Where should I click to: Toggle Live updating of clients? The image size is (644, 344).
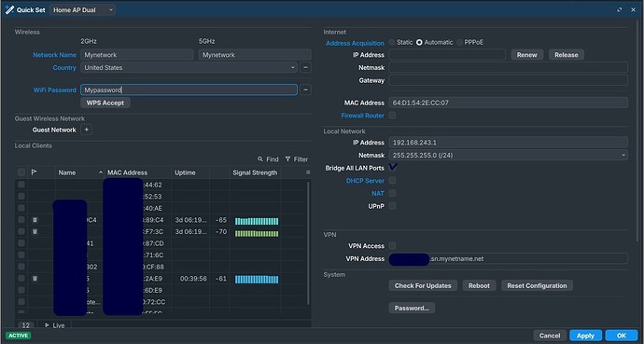tap(55, 325)
